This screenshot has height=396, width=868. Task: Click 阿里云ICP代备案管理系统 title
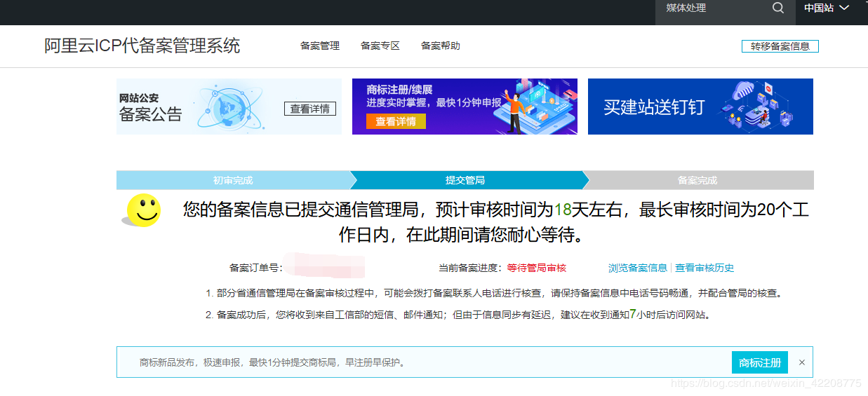[142, 46]
